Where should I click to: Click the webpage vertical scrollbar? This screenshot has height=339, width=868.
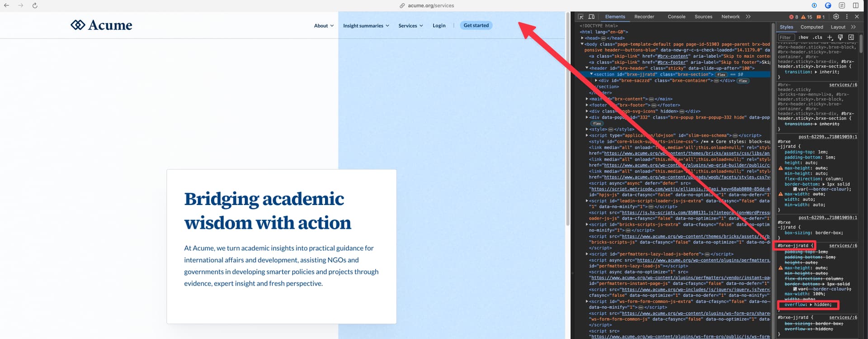point(568,119)
